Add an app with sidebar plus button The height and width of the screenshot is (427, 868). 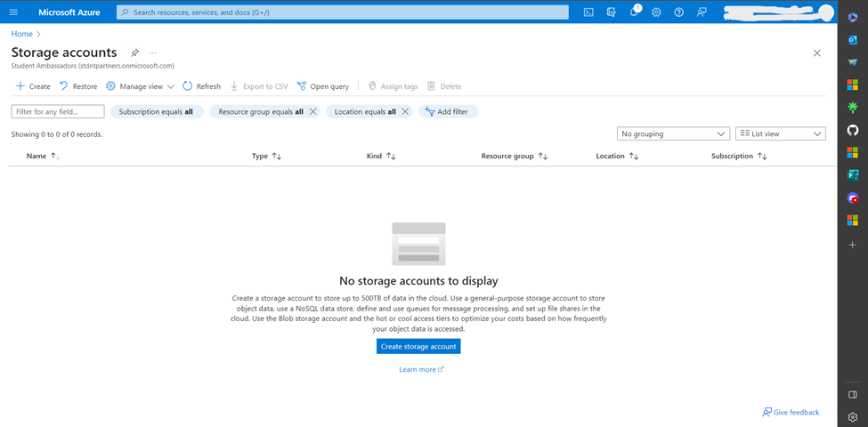click(x=853, y=245)
